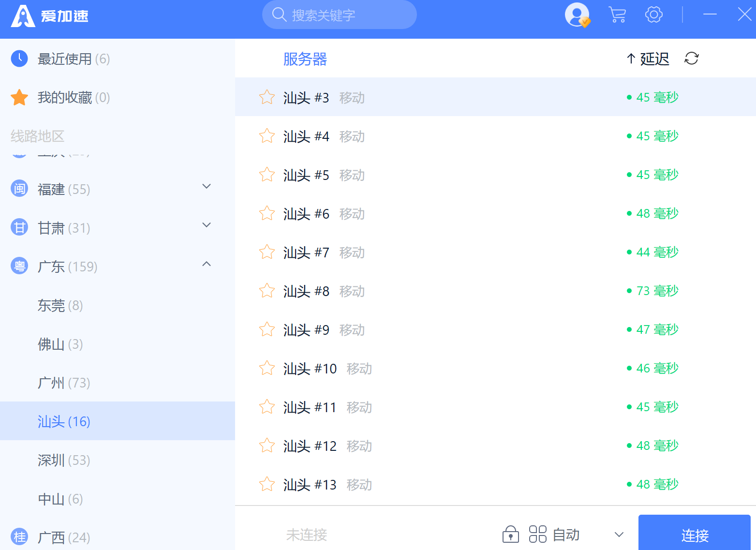The width and height of the screenshot is (756, 550).
Task: Click the 桂 region icon
Action: click(19, 536)
